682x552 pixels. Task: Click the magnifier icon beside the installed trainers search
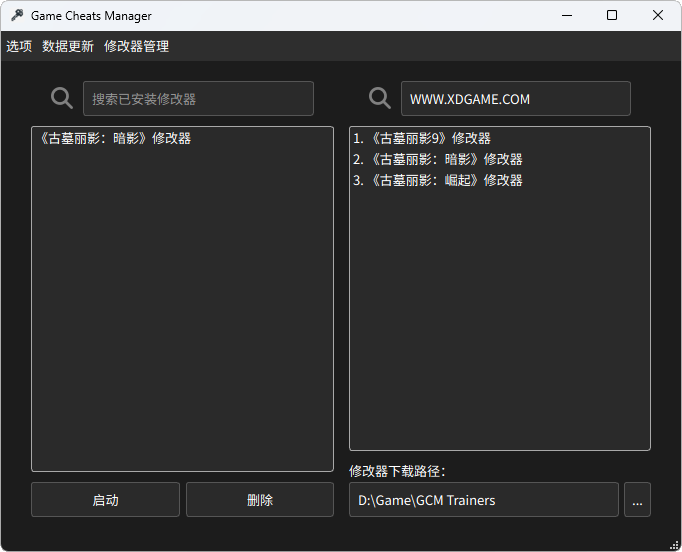tap(62, 98)
